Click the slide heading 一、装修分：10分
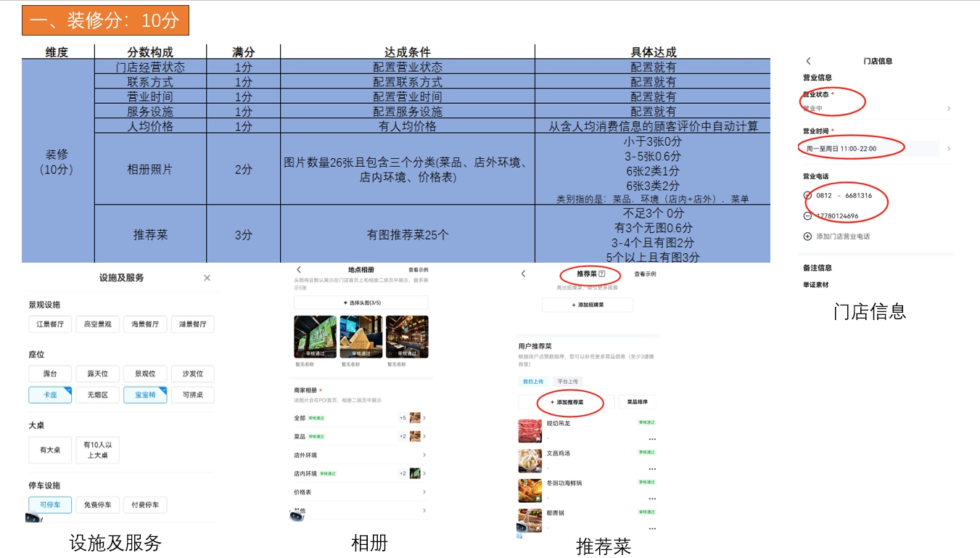Screen dimensions: 980x558 tap(105, 20)
